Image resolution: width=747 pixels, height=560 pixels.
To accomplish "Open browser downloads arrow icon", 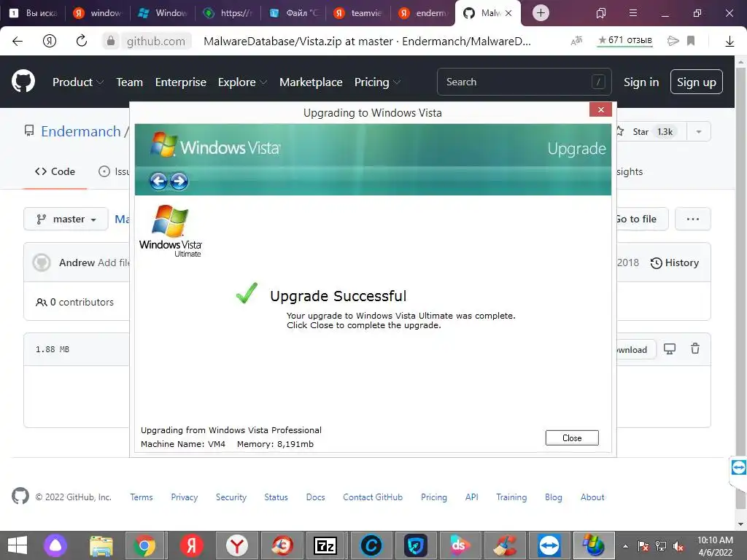I will pyautogui.click(x=729, y=42).
